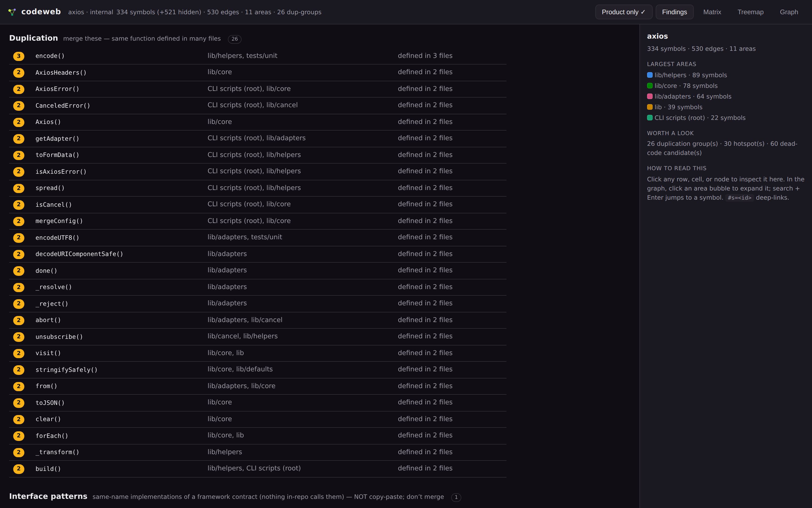Screen dimensions: 812x508
Task: Click the count badge beside done()
Action: tap(19, 271)
